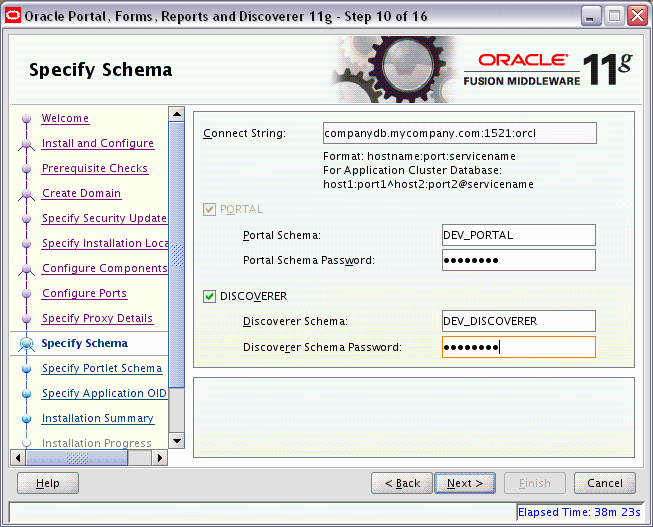Click the Portal Schema input field

click(519, 235)
